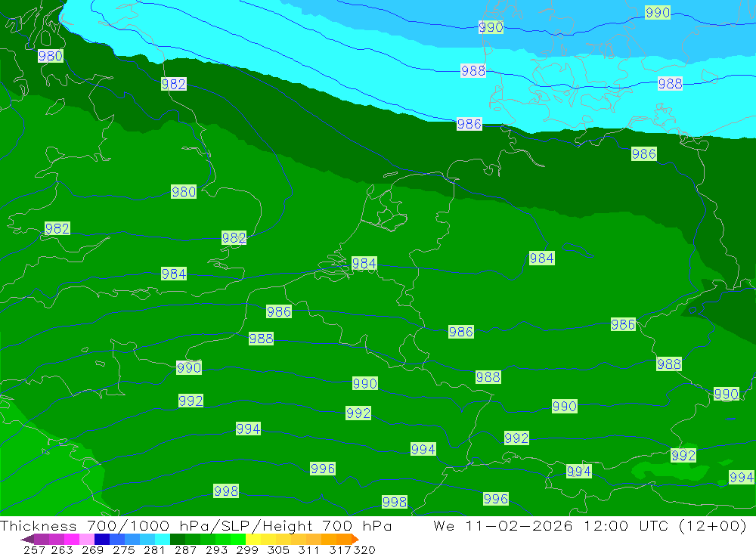The height and width of the screenshot is (554, 756).
Task: Click the white-background 980 contour label
Action: (50, 56)
